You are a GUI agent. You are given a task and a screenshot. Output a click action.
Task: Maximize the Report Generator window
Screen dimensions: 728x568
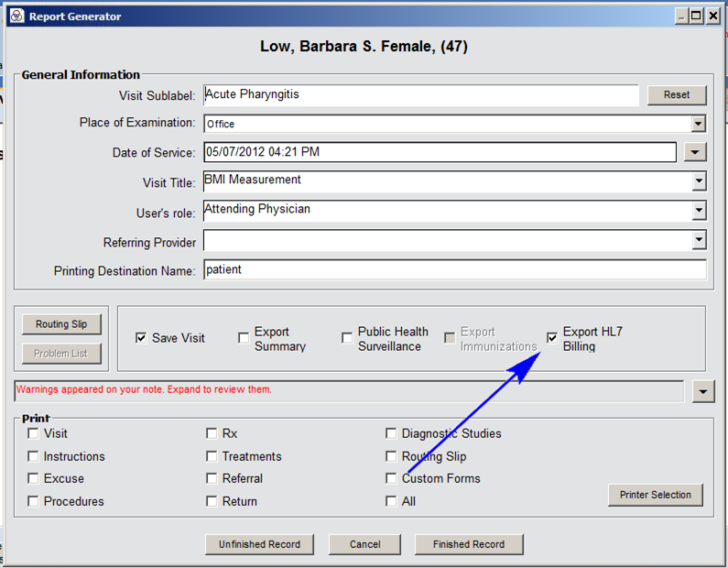pyautogui.click(x=696, y=16)
